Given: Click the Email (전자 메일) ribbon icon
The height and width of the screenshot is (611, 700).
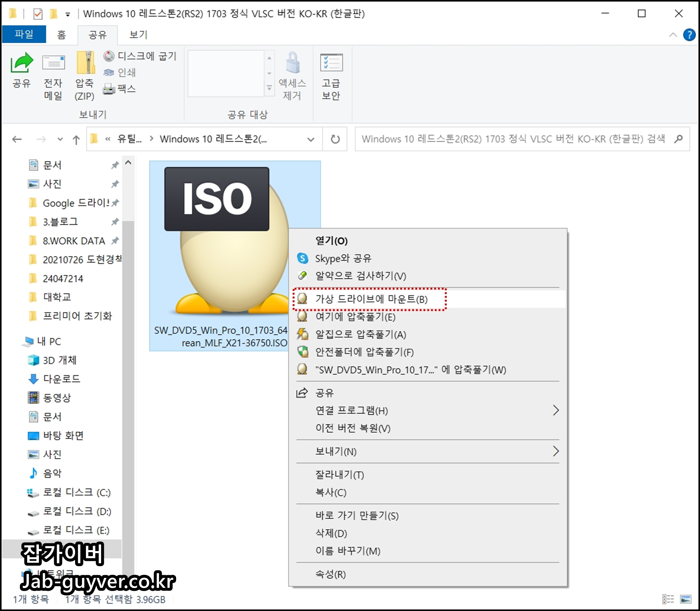Looking at the screenshot, I should (53, 63).
